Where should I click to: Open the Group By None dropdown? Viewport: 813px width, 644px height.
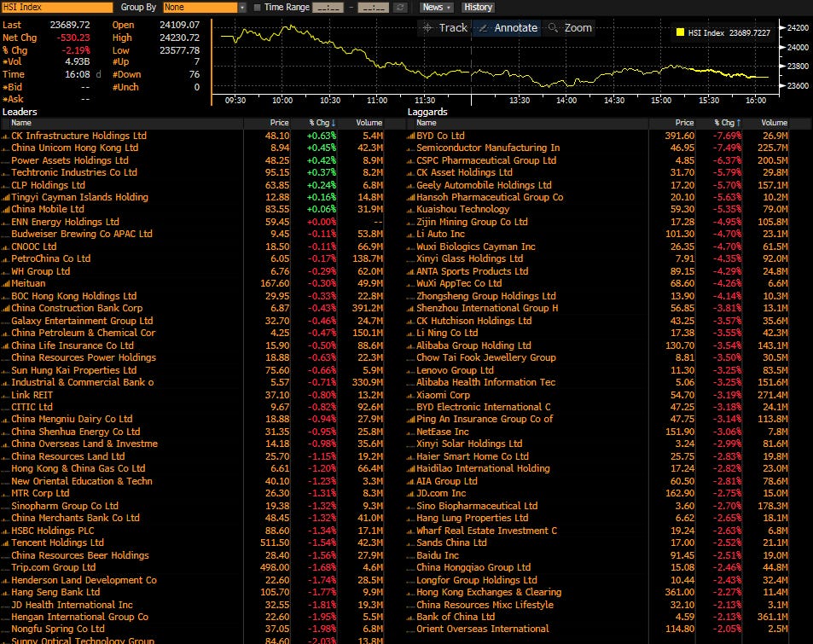[x=204, y=8]
